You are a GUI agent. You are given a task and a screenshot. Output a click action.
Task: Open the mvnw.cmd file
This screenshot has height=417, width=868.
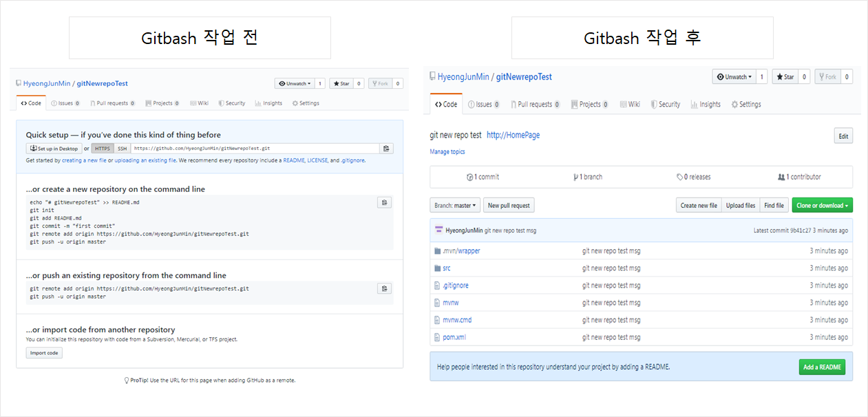click(x=457, y=320)
